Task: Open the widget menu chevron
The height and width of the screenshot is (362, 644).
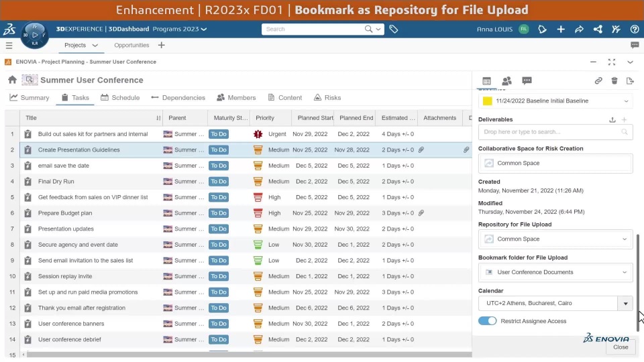Action: coord(630,62)
